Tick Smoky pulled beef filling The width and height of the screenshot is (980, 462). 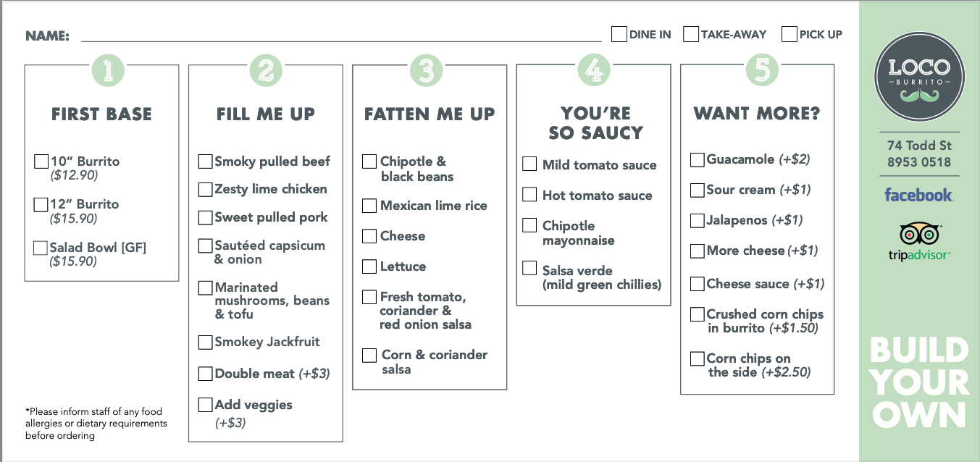(x=206, y=161)
